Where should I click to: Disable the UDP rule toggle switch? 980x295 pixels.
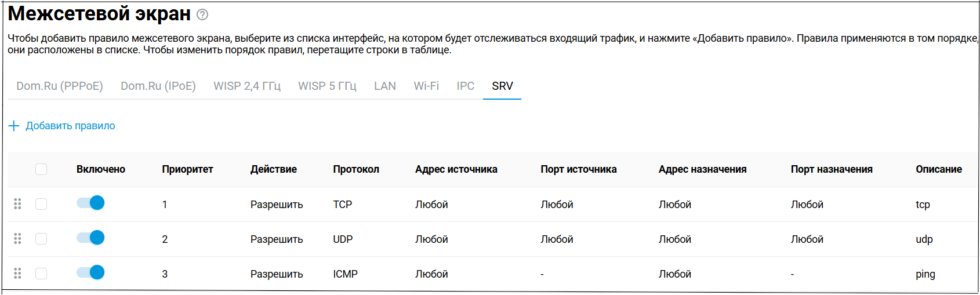click(90, 238)
